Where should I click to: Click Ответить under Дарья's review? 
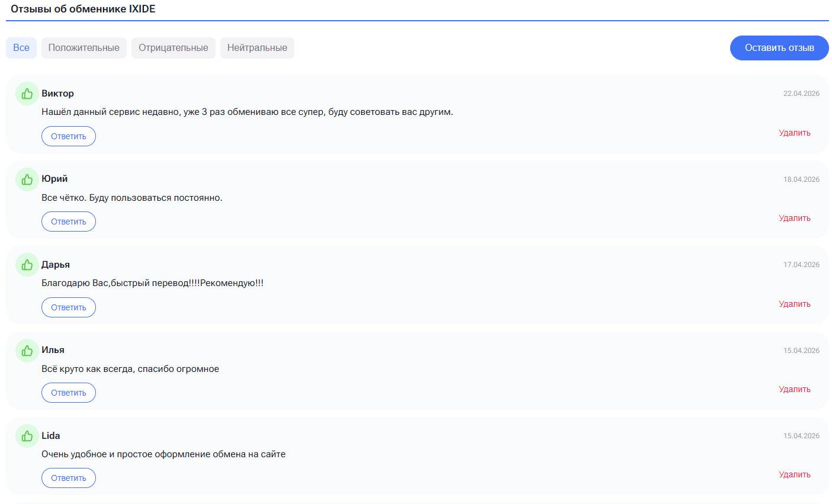coord(68,307)
